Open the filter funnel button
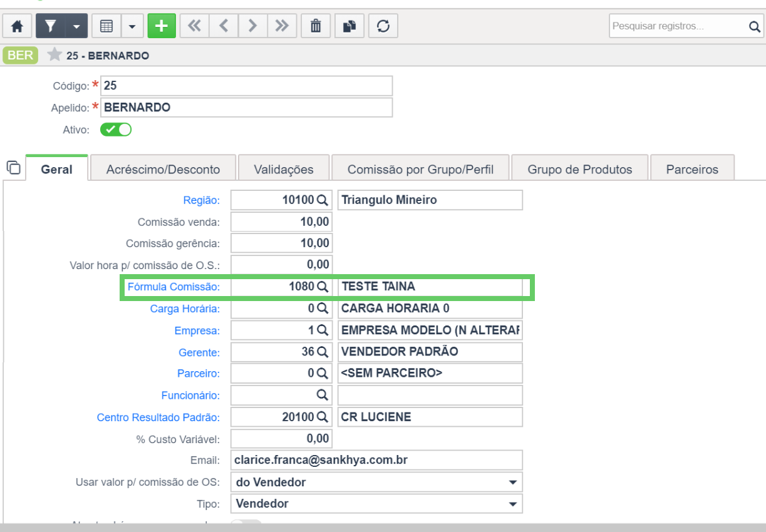Image resolution: width=766 pixels, height=532 pixels. coord(51,26)
